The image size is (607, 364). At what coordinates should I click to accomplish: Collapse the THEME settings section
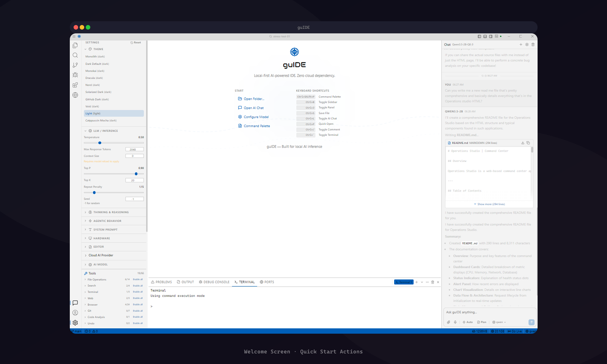tap(114, 49)
